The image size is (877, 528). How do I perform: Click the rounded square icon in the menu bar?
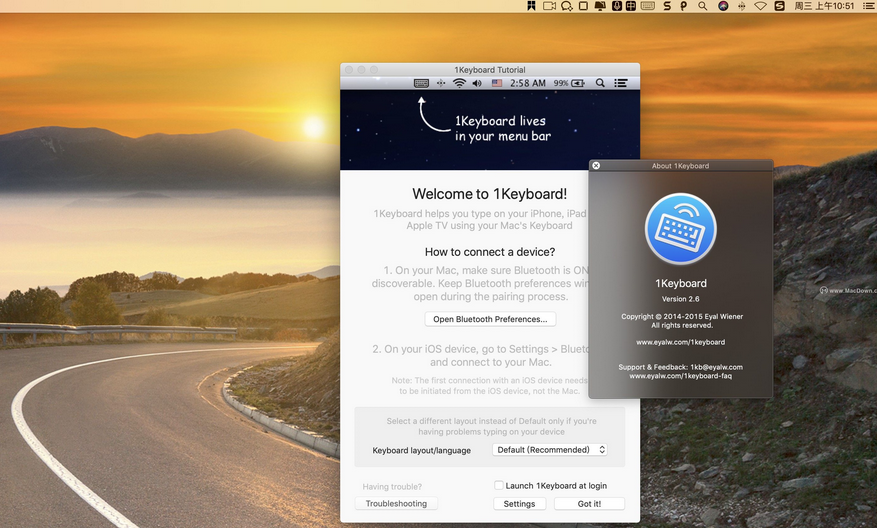pos(583,6)
